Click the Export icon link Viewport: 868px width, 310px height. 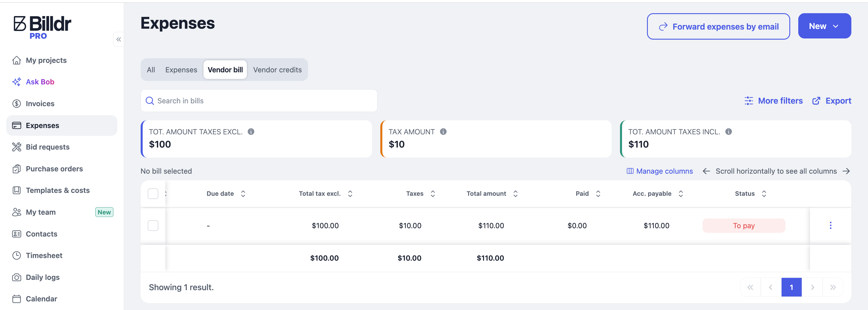[816, 101]
